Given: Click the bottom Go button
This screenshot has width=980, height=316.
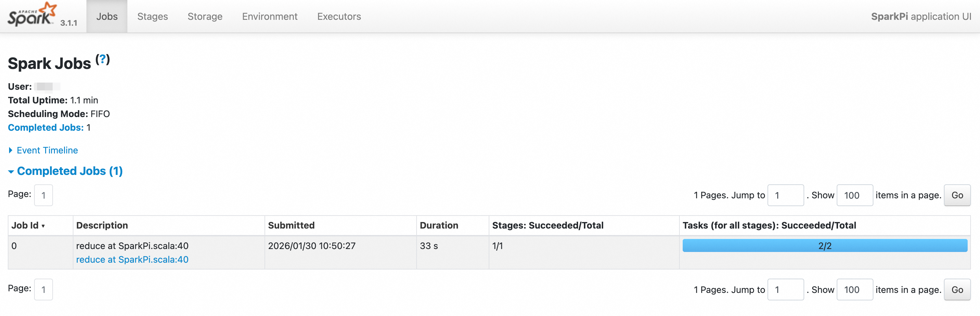Looking at the screenshot, I should pos(957,290).
